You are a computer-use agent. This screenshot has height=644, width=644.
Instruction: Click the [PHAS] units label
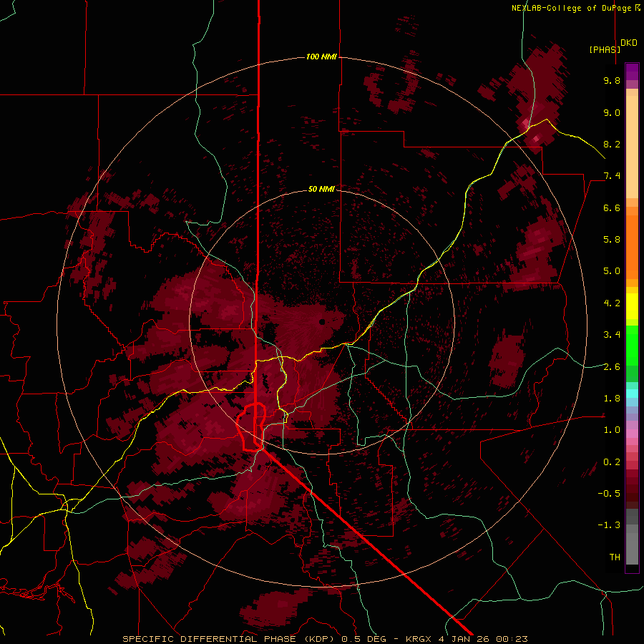coord(605,49)
